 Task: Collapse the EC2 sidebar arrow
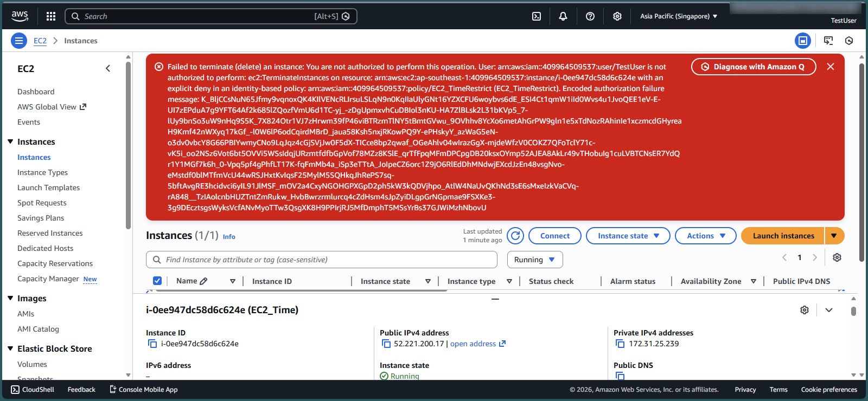(108, 68)
